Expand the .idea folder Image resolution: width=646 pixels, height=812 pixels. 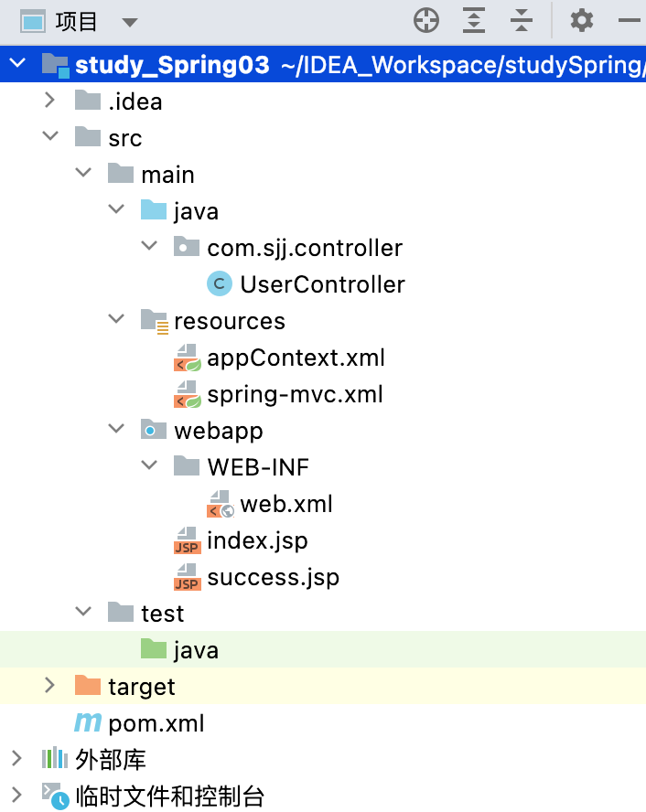pyautogui.click(x=50, y=101)
